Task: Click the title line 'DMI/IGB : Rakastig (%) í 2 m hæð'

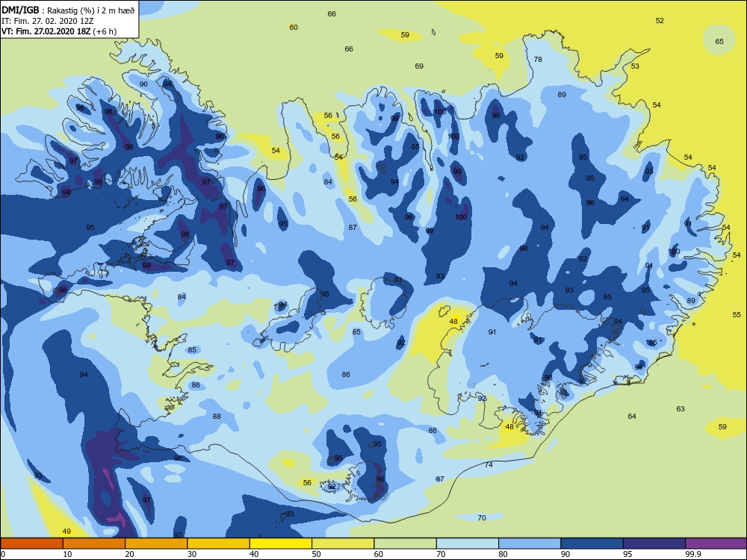Action: (68, 10)
